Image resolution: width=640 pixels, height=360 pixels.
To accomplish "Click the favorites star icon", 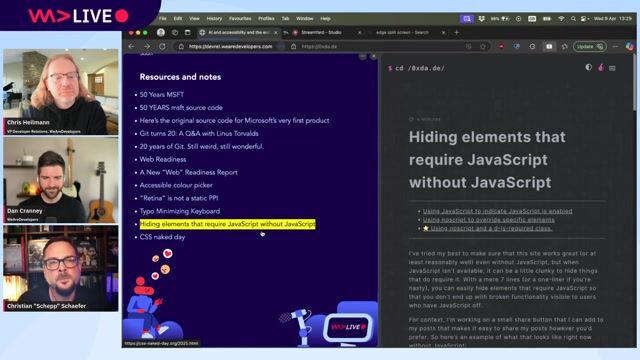I will (x=483, y=47).
